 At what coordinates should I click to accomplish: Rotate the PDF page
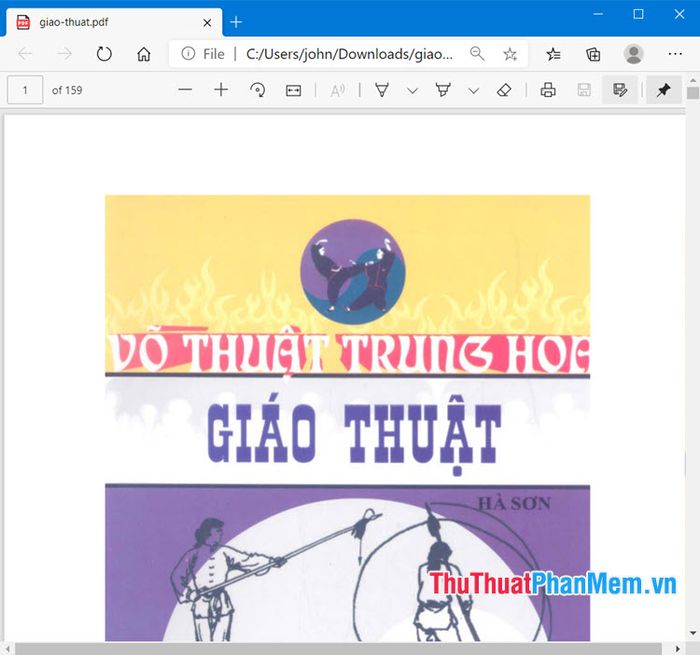point(257,90)
